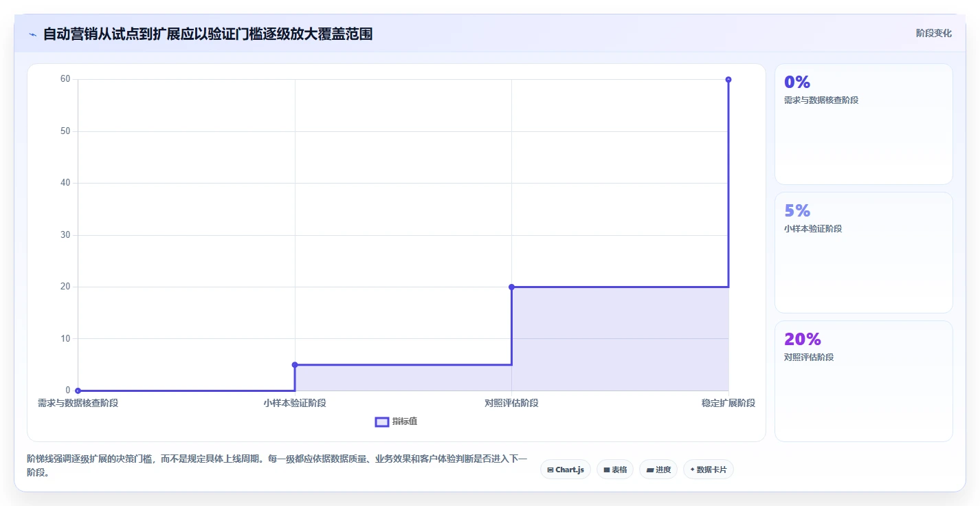Toggle the 指标值 legend entry
The width and height of the screenshot is (980, 506).
pos(396,421)
